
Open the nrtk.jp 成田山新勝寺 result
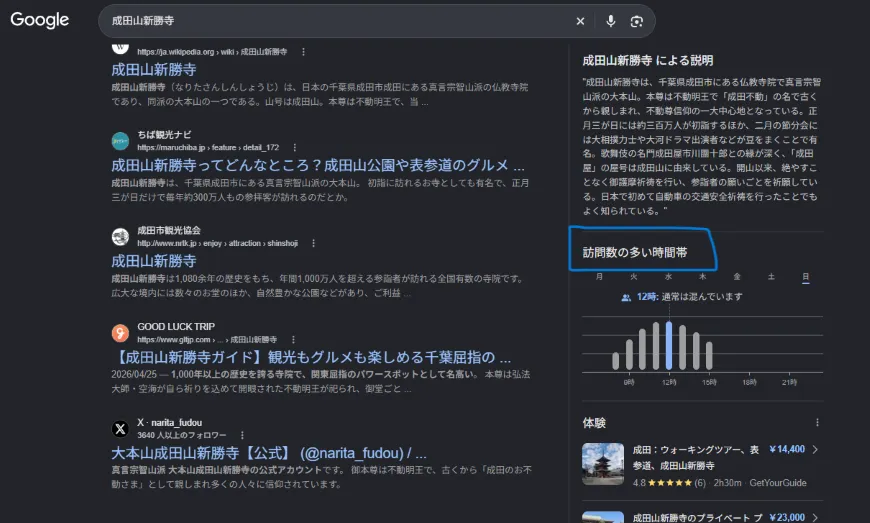[154, 261]
